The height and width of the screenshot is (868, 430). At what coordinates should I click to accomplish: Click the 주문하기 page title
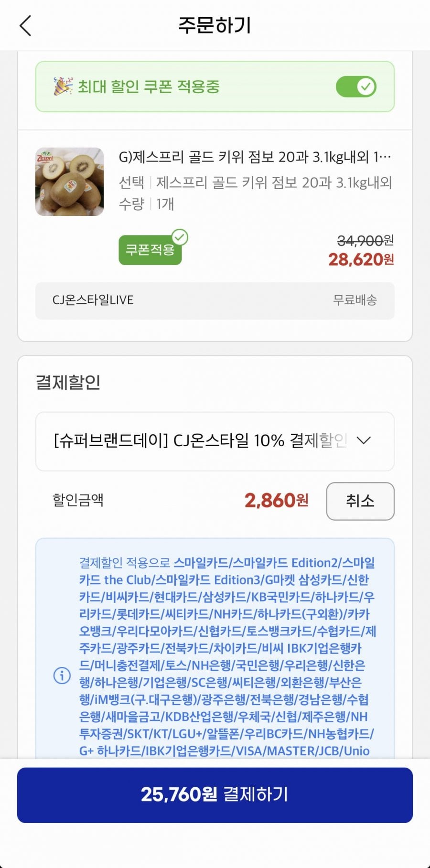[215, 25]
